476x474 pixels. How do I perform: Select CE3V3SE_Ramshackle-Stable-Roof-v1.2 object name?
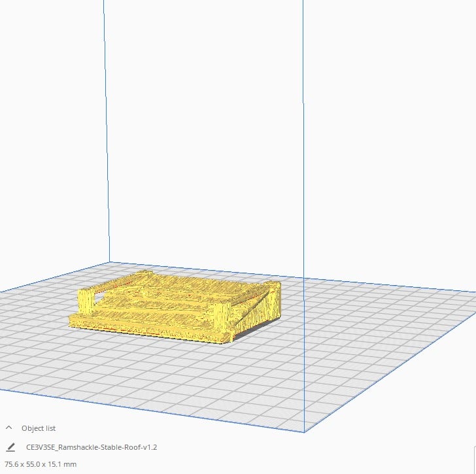tap(92, 447)
